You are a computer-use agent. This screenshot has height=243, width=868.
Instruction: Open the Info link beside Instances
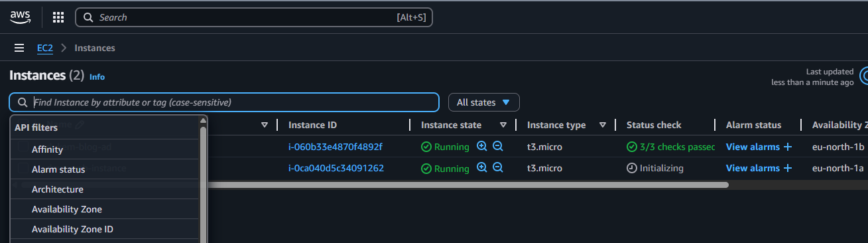pos(97,77)
